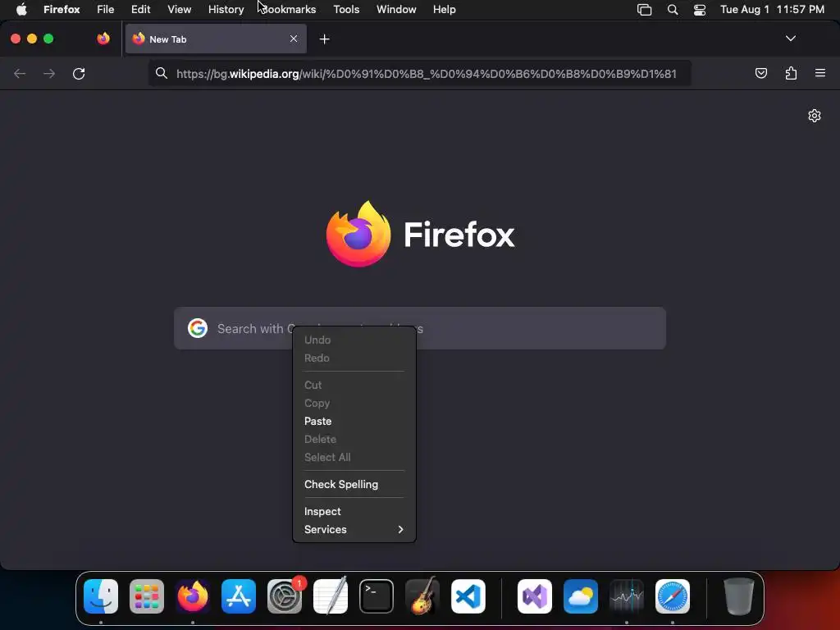Open Launchpad from the Dock
This screenshot has width=840, height=630.
tap(147, 596)
